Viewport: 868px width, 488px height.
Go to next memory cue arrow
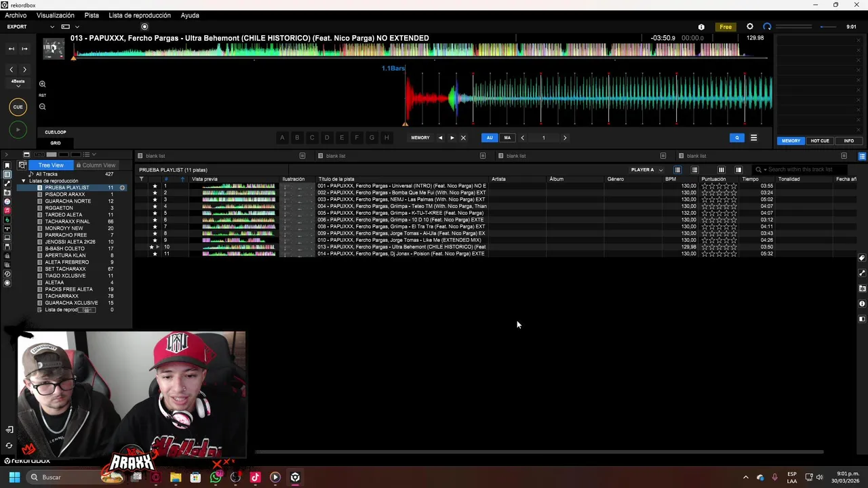[452, 138]
